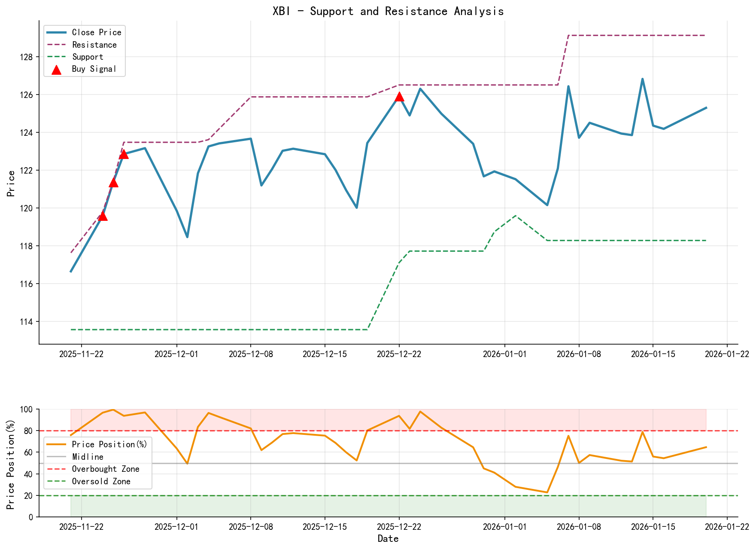Click the red buy marker near December 22
Viewport: 756px width, 550px height.
400,97
